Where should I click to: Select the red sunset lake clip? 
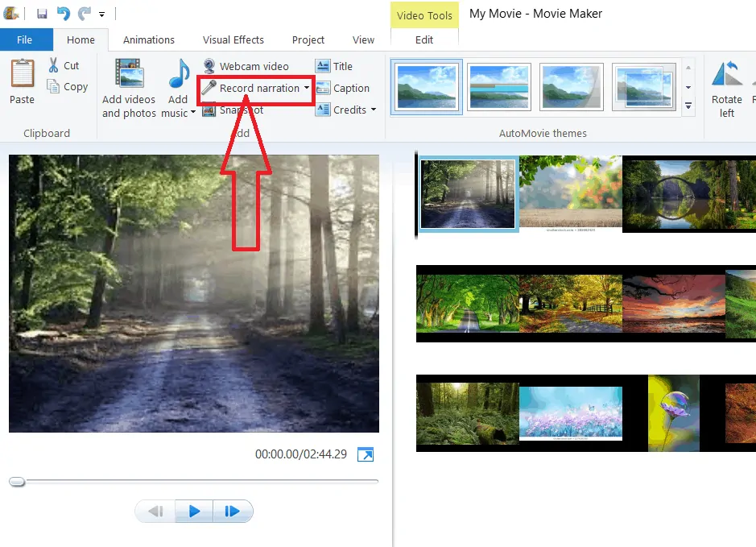pos(674,304)
